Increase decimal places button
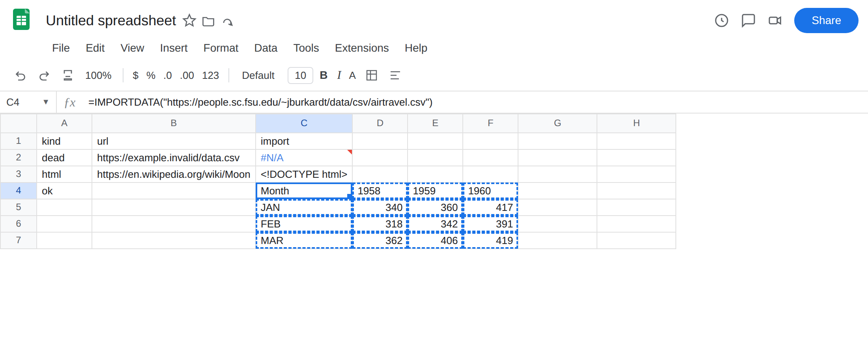The width and height of the screenshot is (868, 339). tap(187, 75)
